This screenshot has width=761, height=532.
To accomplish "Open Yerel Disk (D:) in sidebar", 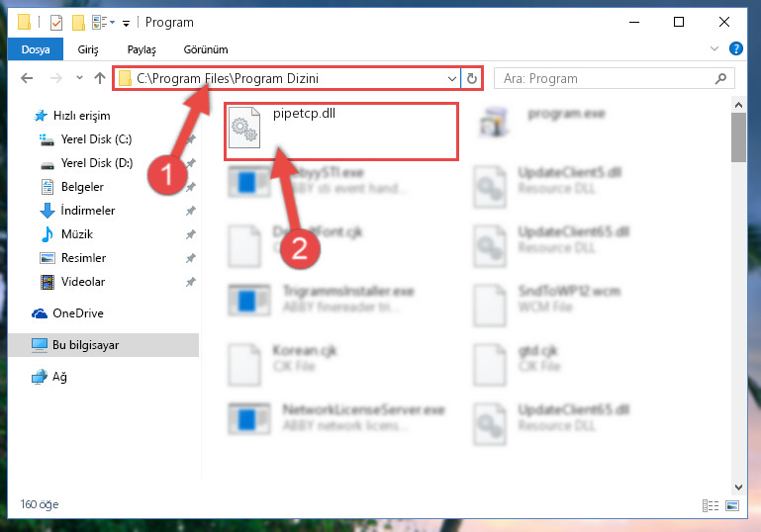I will tap(97, 163).
